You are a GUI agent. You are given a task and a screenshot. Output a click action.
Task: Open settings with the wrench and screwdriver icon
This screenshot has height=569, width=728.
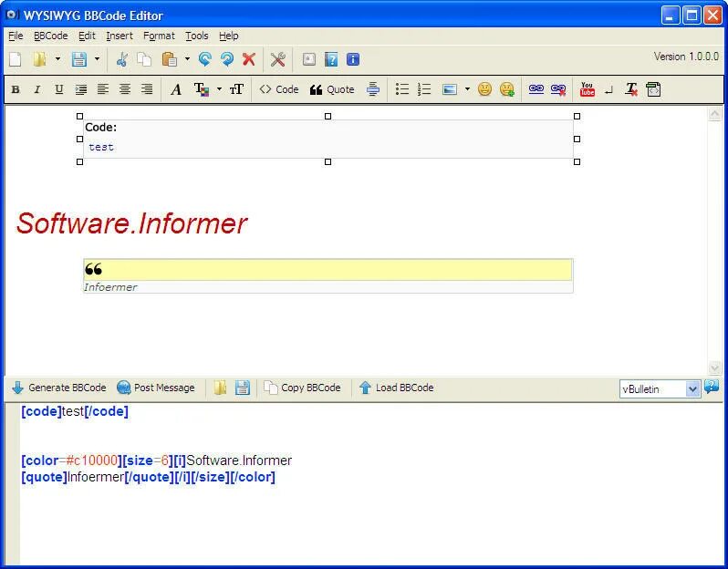(277, 59)
